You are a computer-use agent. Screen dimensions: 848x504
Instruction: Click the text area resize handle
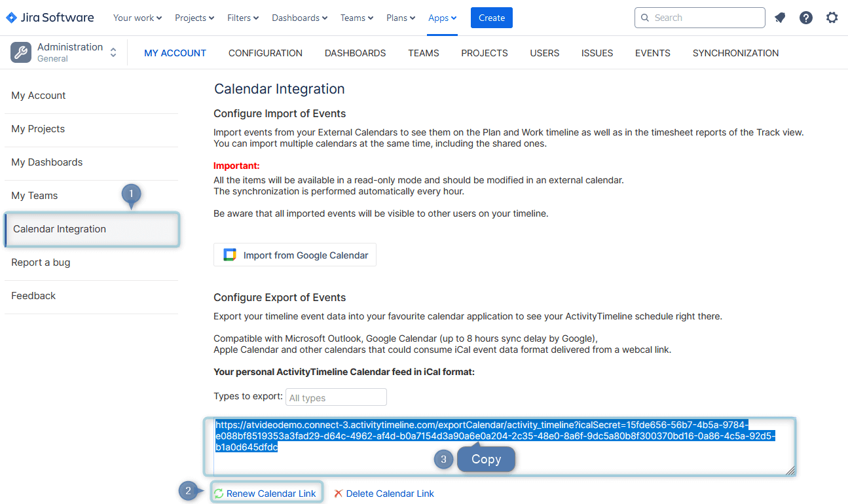coord(790,470)
